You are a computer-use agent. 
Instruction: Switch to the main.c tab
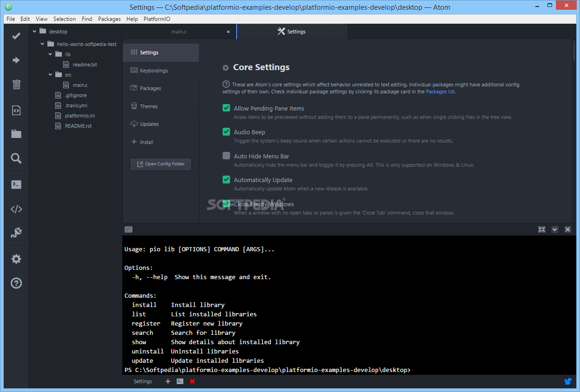click(x=179, y=32)
